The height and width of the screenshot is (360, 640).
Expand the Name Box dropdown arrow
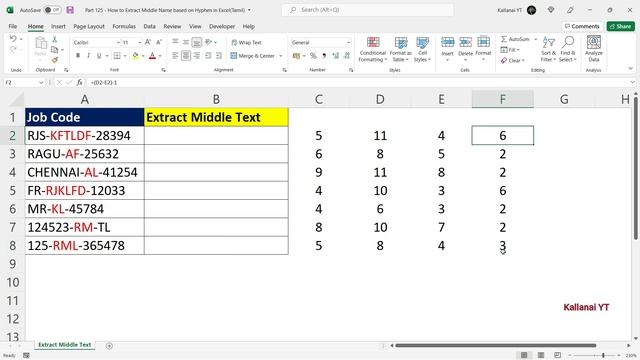point(41,82)
